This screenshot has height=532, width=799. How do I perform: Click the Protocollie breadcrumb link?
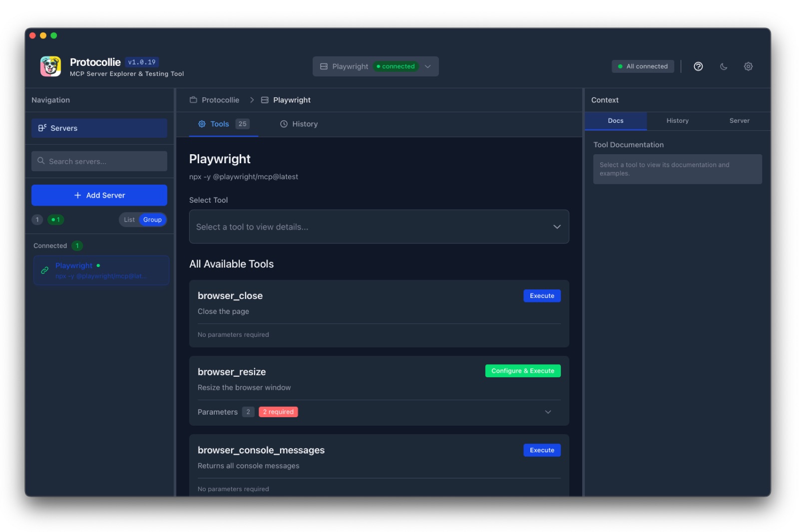[220, 100]
